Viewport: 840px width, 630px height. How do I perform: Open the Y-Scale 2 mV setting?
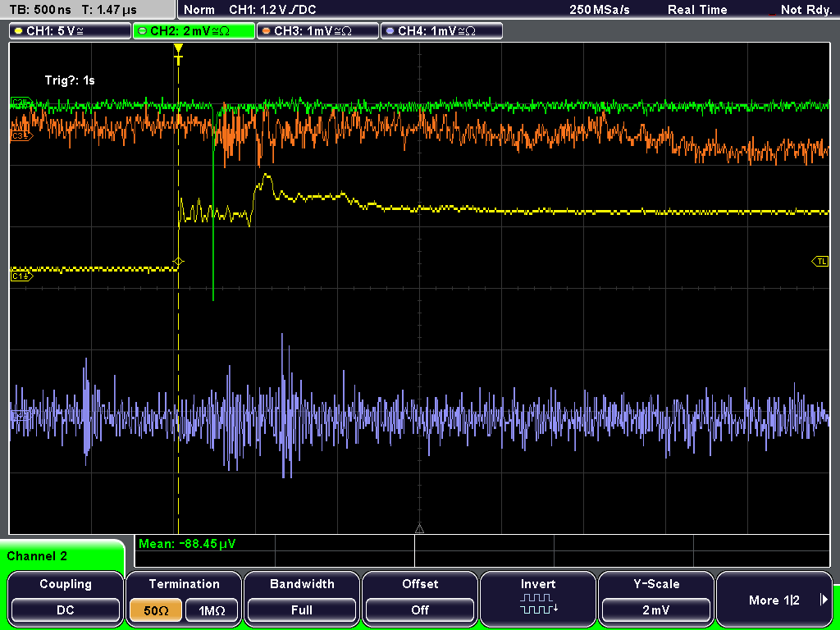(x=656, y=609)
